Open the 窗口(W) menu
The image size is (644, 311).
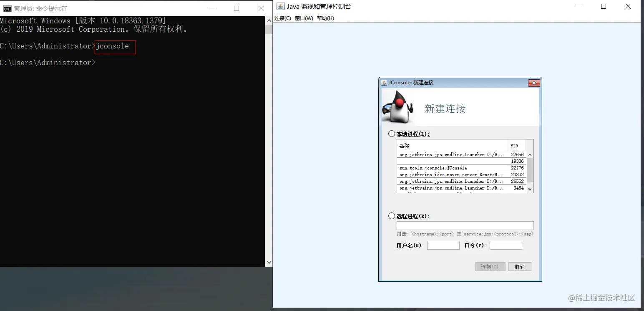(304, 18)
